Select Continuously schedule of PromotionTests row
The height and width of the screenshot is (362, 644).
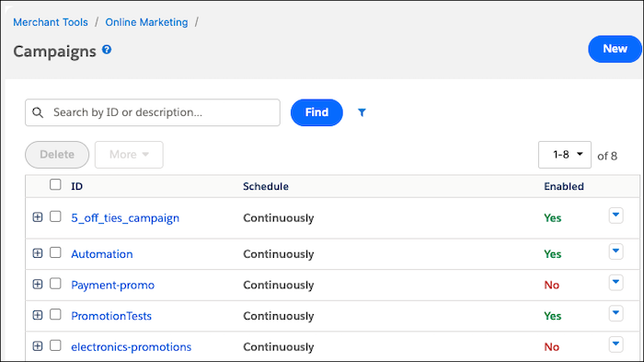tap(279, 316)
